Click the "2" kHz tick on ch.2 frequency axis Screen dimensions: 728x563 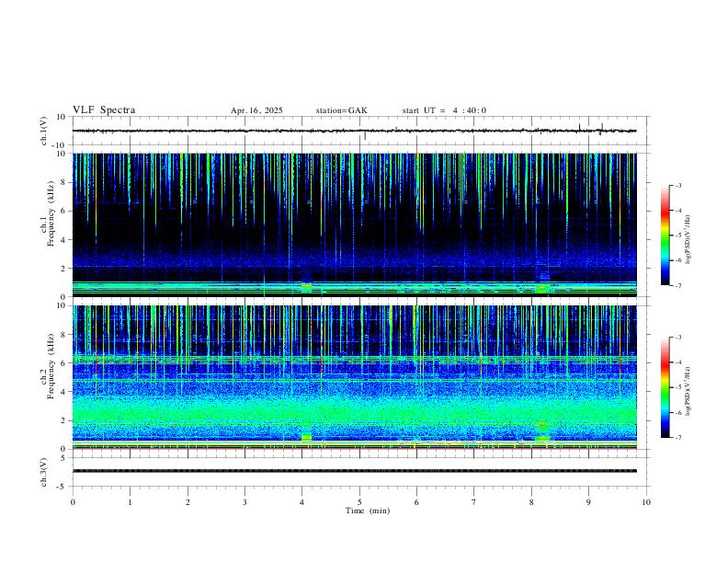63,420
